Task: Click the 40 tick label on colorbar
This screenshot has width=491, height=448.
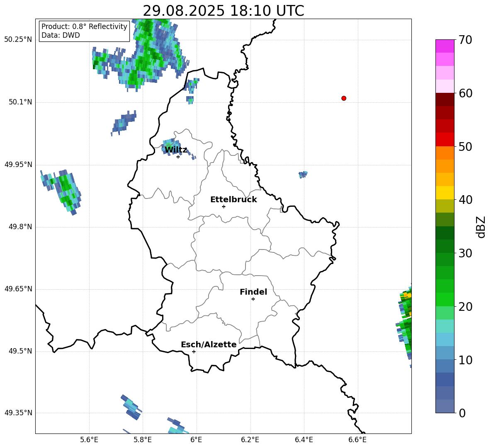Action: (x=465, y=200)
